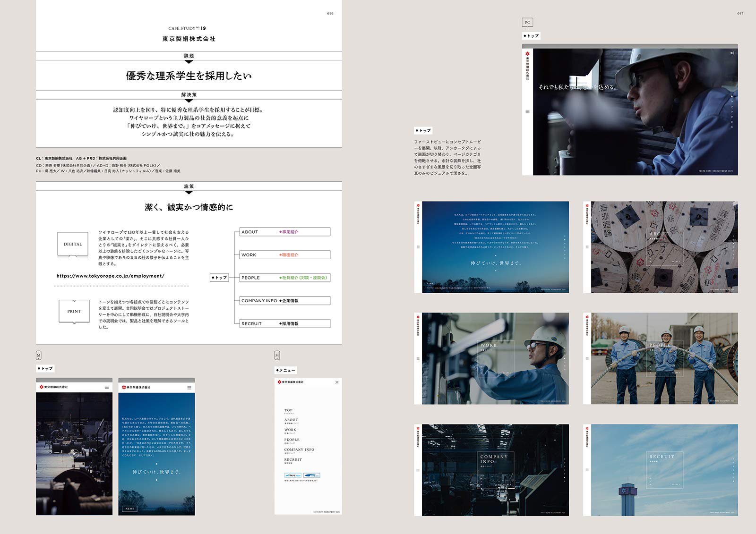Select the active page dot on PC top screen
The image size is (756, 534).
732,96
